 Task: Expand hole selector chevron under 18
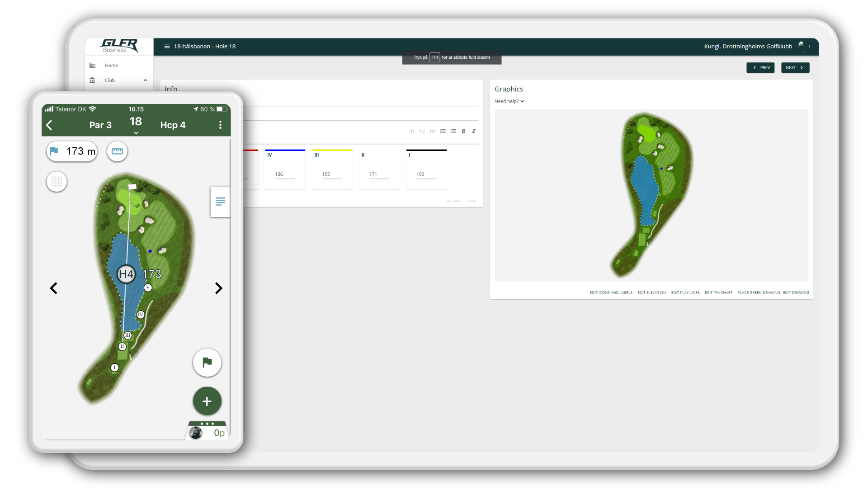136,133
